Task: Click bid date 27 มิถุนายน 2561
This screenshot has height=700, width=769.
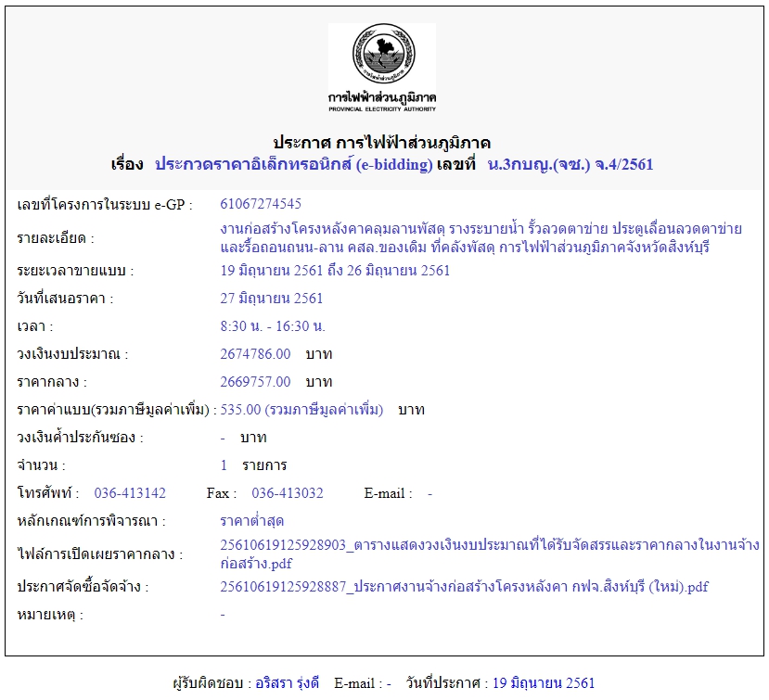Action: click(x=271, y=298)
